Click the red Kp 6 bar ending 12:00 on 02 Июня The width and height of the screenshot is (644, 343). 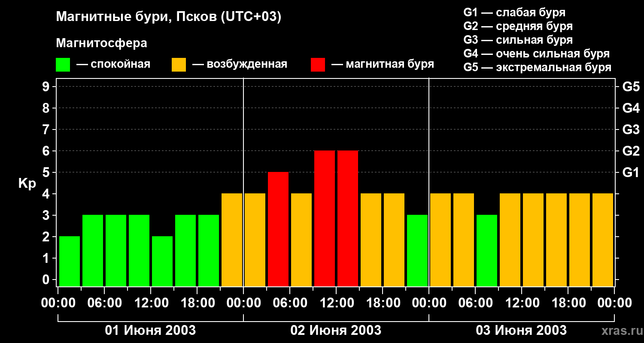coord(325,218)
